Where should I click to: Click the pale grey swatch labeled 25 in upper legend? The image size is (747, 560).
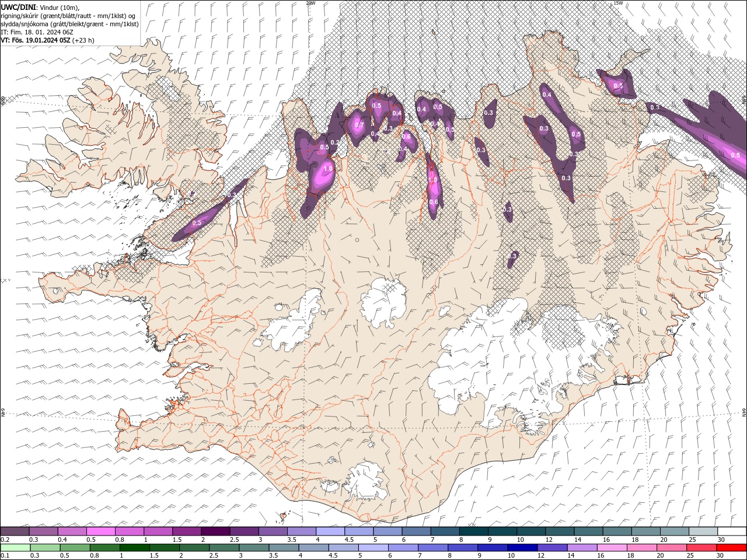(703, 531)
